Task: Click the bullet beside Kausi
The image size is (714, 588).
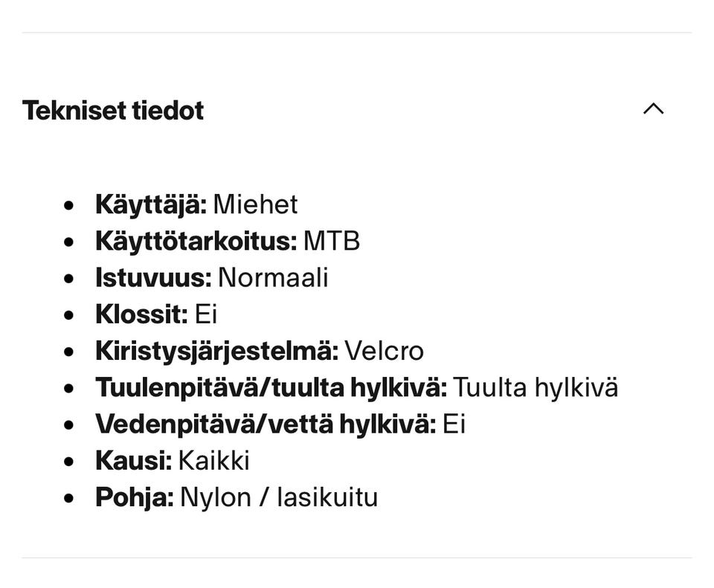Action: [70, 460]
